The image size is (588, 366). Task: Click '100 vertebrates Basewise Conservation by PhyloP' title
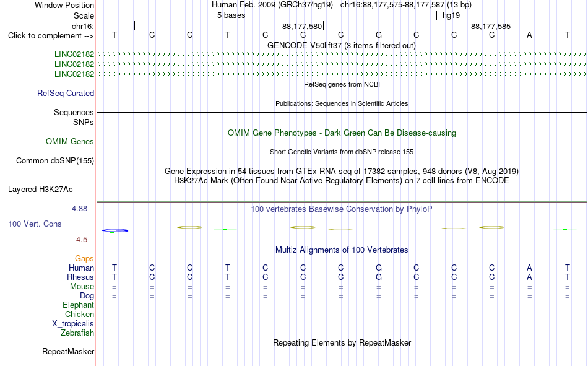tap(342, 209)
